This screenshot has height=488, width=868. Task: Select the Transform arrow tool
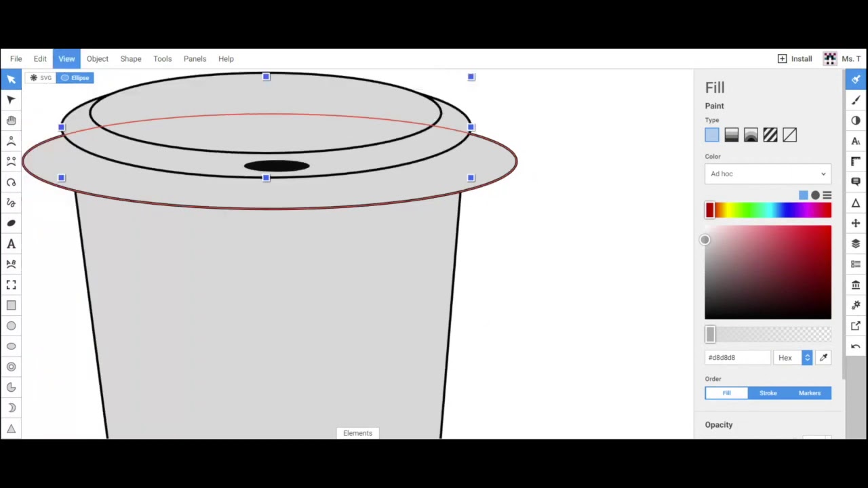coord(11,79)
